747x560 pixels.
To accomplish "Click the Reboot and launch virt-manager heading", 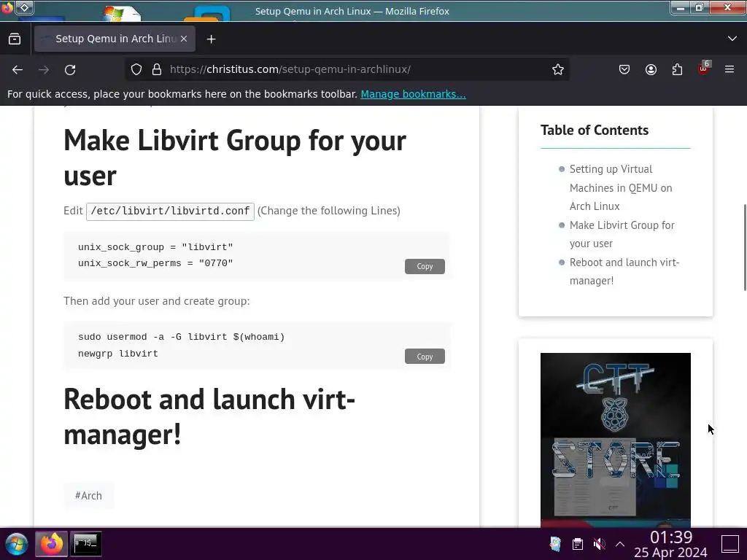I will [x=209, y=416].
